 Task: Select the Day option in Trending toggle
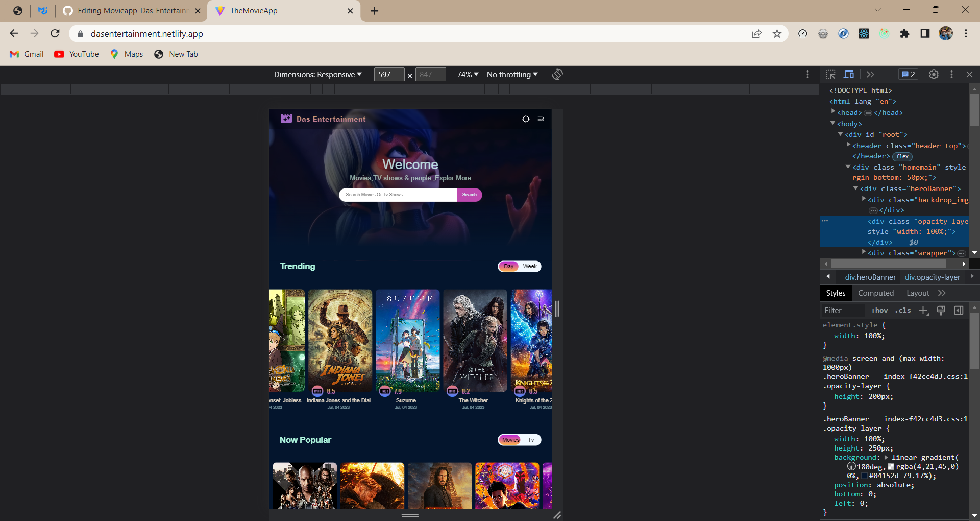pos(508,266)
